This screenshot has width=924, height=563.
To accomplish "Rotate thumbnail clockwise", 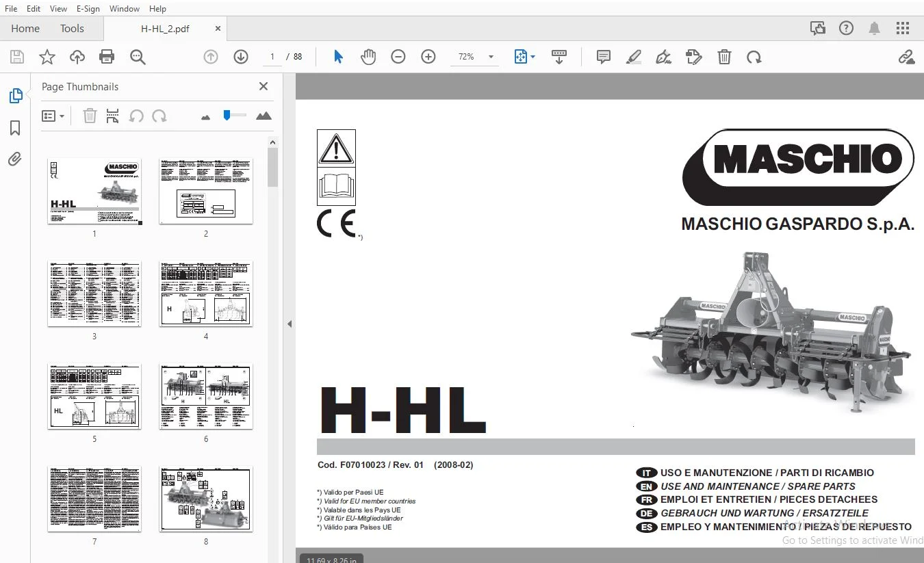I will [x=159, y=116].
